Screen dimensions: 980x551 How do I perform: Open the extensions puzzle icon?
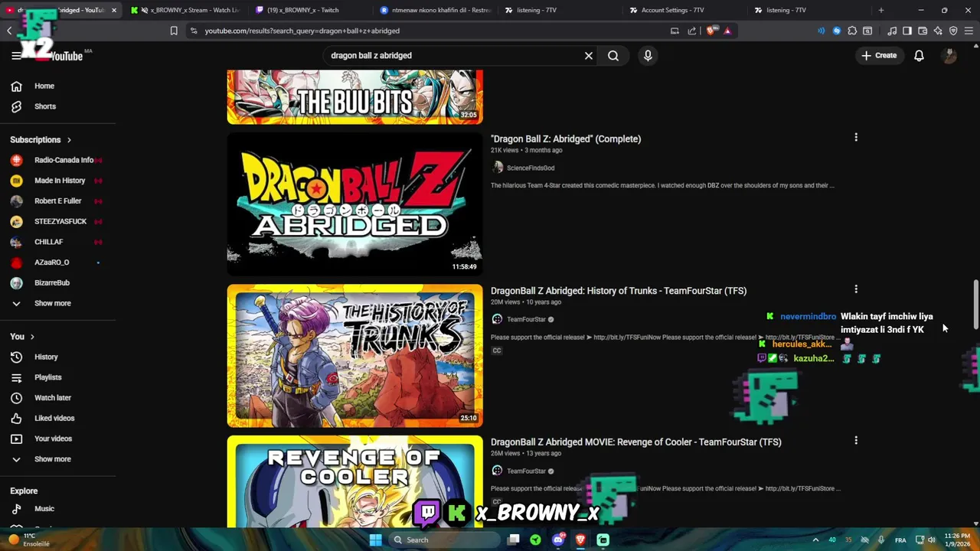[x=852, y=31]
